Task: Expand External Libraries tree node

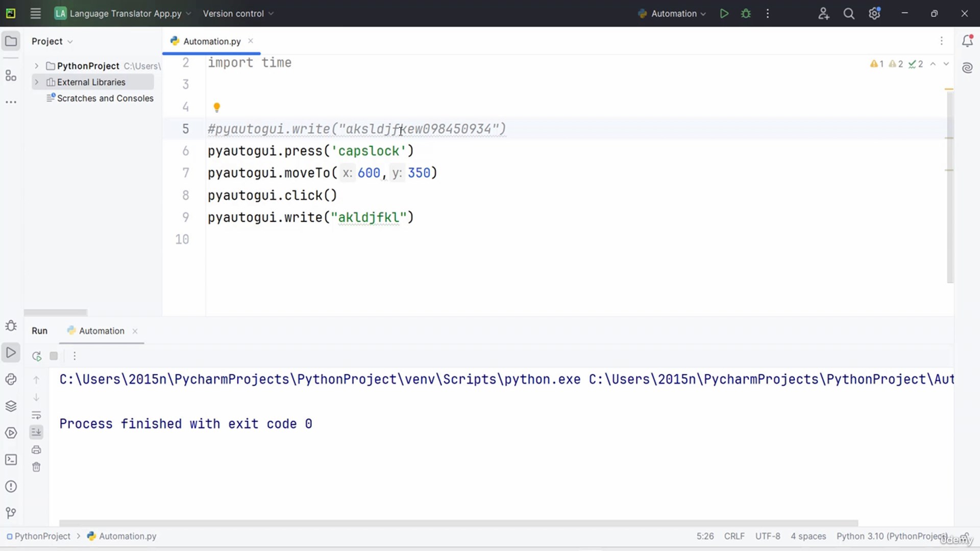Action: (x=36, y=82)
